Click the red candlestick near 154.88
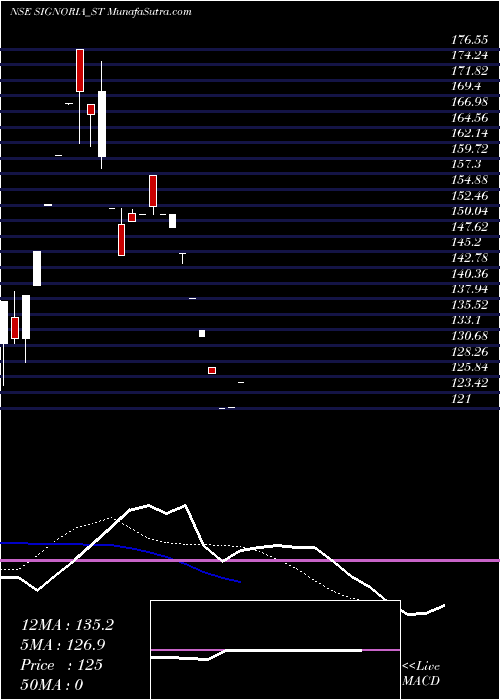Image resolution: width=500 pixels, height=700 pixels. click(x=153, y=191)
